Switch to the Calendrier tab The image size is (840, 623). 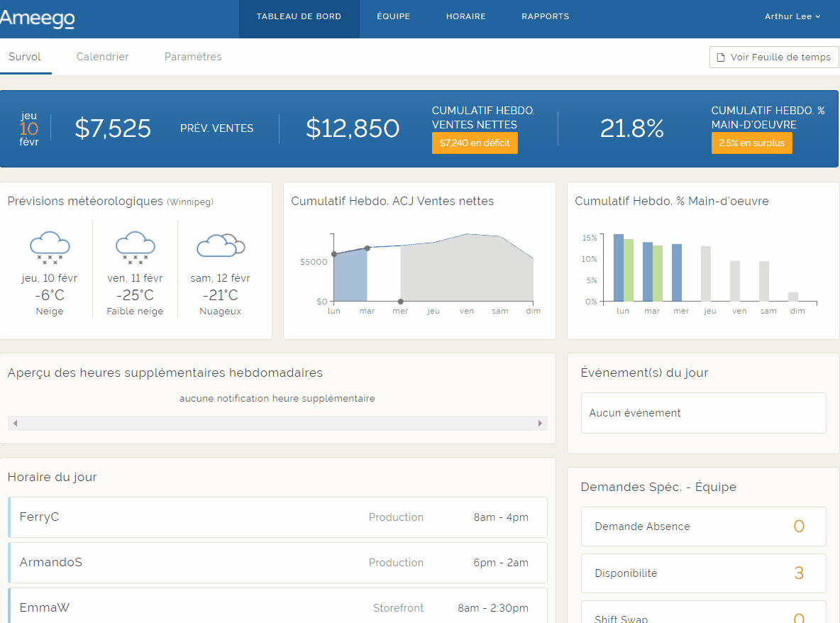(x=102, y=57)
